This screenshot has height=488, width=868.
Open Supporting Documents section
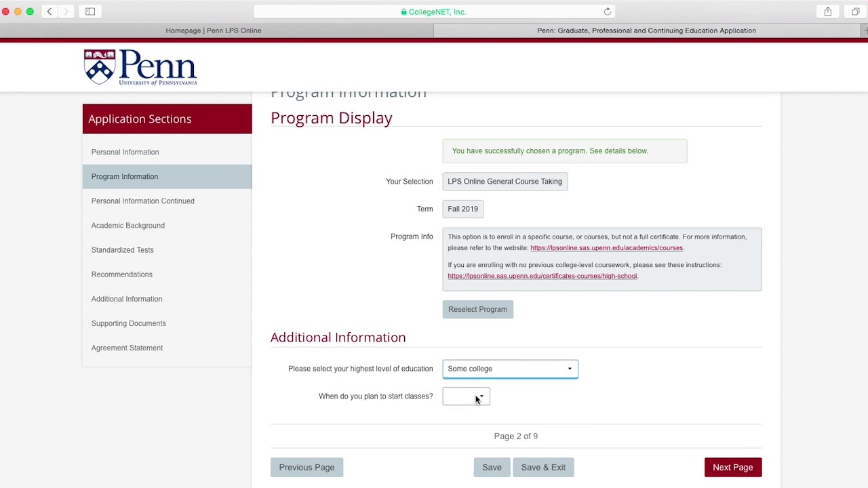click(x=167, y=323)
